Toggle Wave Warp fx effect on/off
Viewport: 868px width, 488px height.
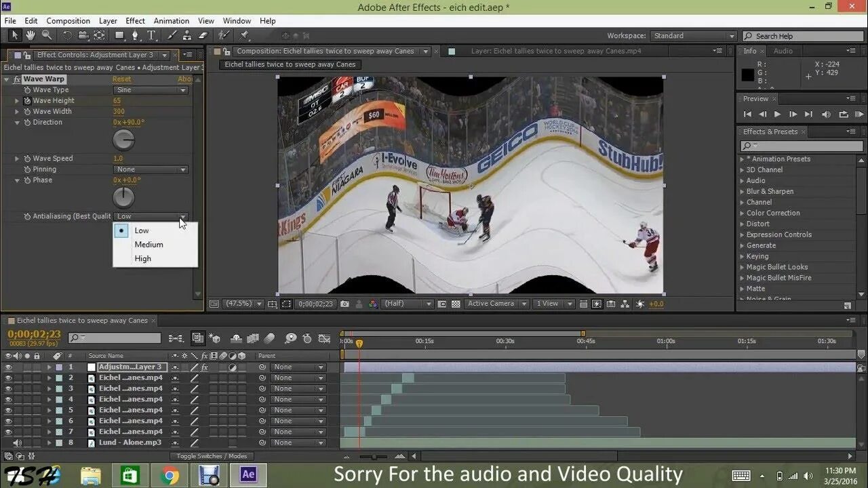17,79
